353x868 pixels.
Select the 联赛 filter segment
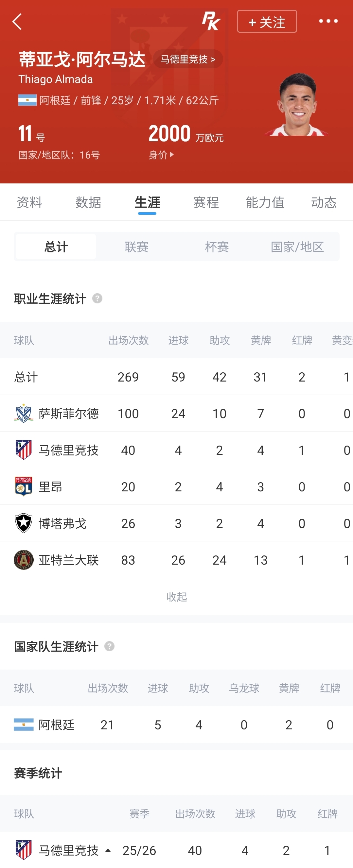tap(136, 247)
